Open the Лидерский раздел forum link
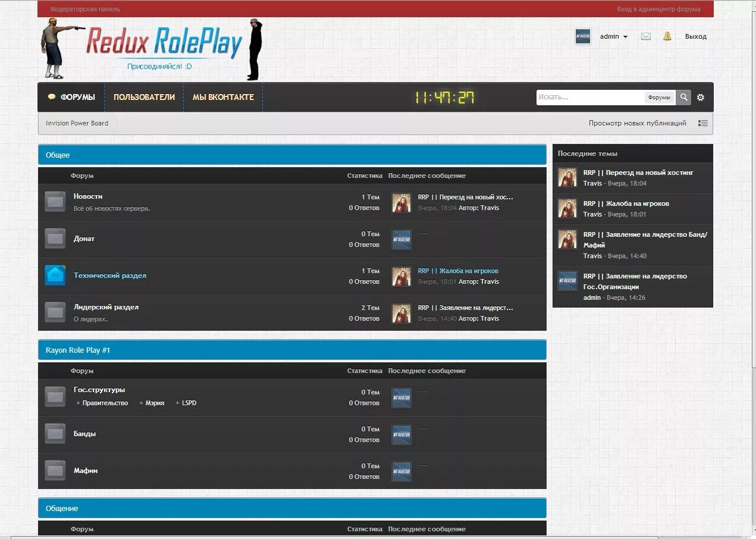The image size is (756, 539). click(106, 307)
